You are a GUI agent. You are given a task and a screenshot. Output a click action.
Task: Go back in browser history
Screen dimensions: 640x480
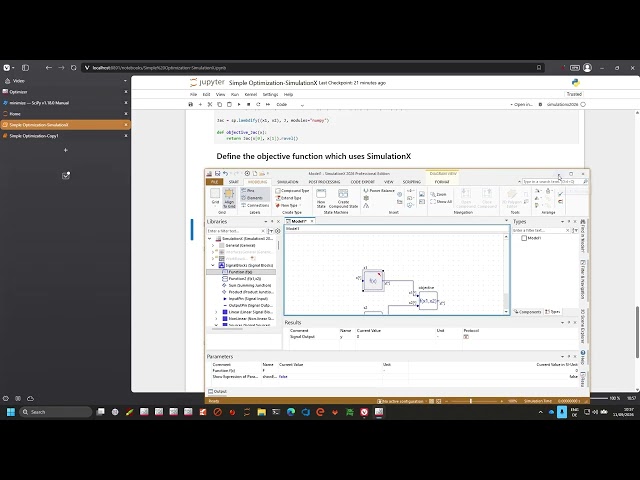point(49,68)
